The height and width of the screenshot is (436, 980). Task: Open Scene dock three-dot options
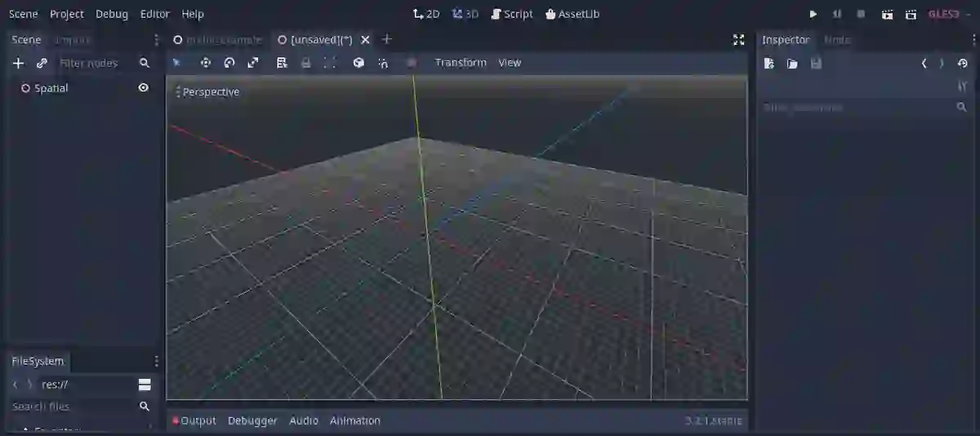(157, 40)
